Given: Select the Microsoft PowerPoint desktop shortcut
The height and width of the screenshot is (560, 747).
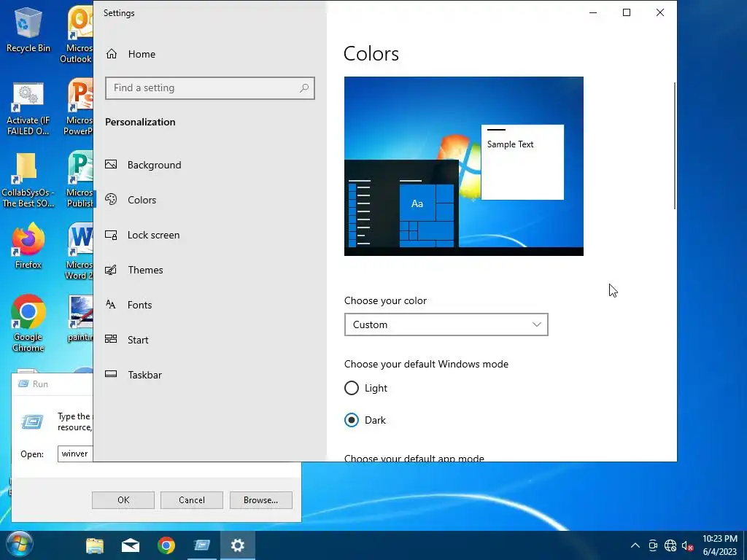Looking at the screenshot, I should pos(79,106).
